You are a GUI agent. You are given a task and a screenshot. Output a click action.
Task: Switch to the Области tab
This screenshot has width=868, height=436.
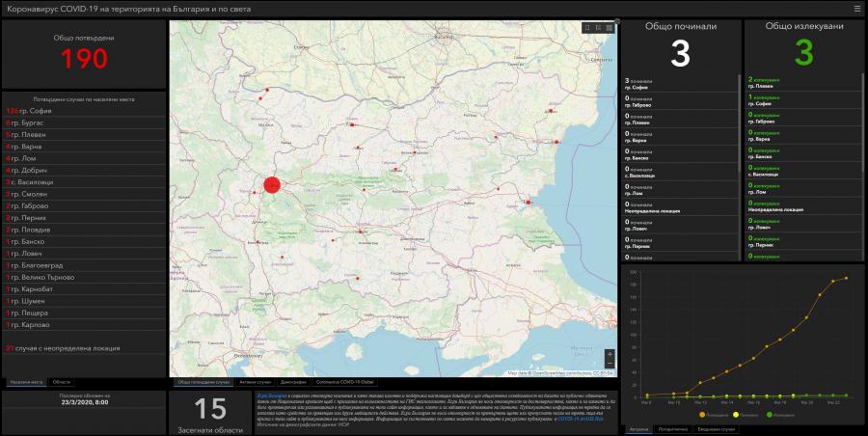[x=61, y=383]
